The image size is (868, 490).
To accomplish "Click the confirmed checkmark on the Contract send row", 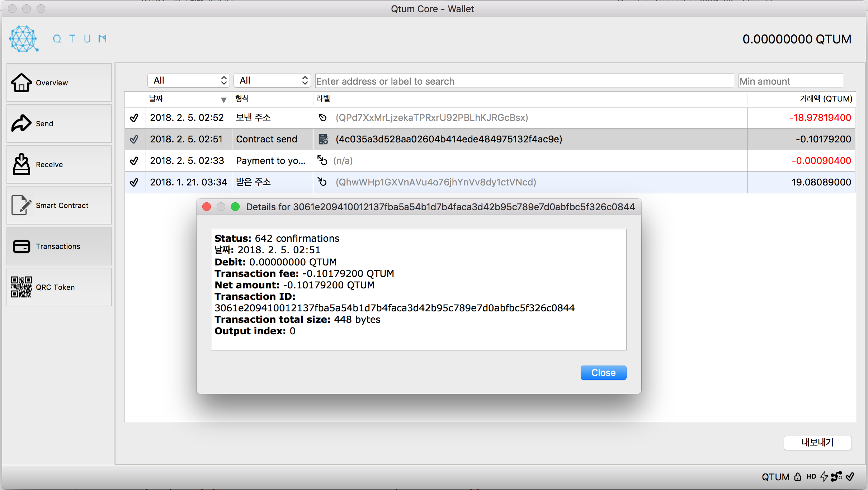I will (x=134, y=139).
